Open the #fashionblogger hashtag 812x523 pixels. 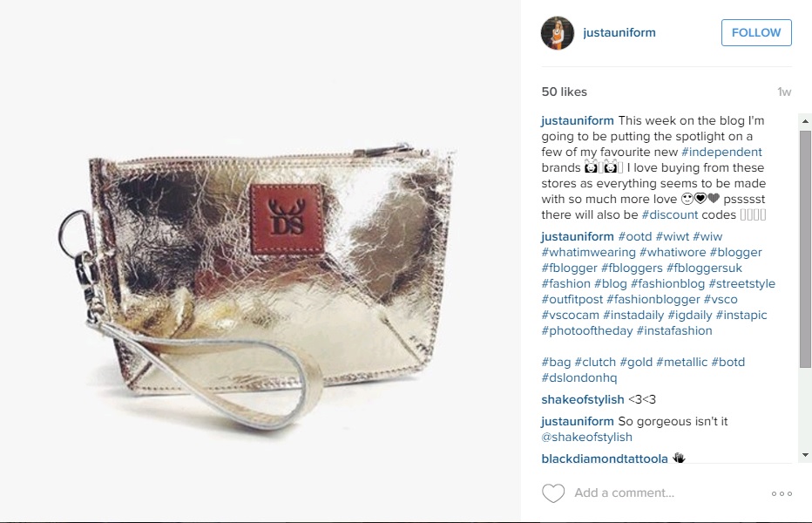[653, 299]
